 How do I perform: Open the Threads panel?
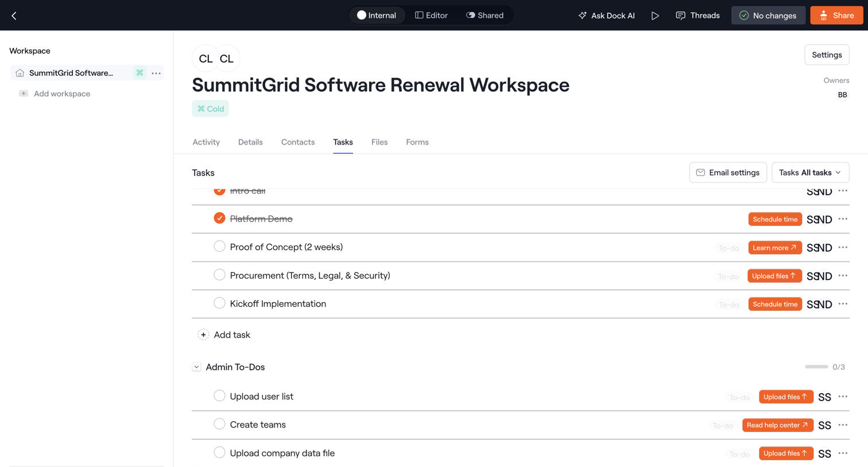pyautogui.click(x=697, y=15)
